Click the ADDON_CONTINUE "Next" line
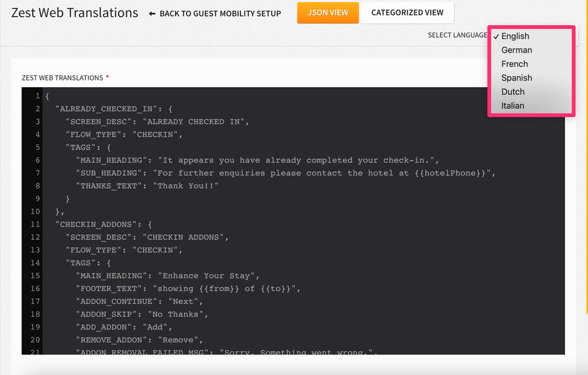 coord(139,301)
